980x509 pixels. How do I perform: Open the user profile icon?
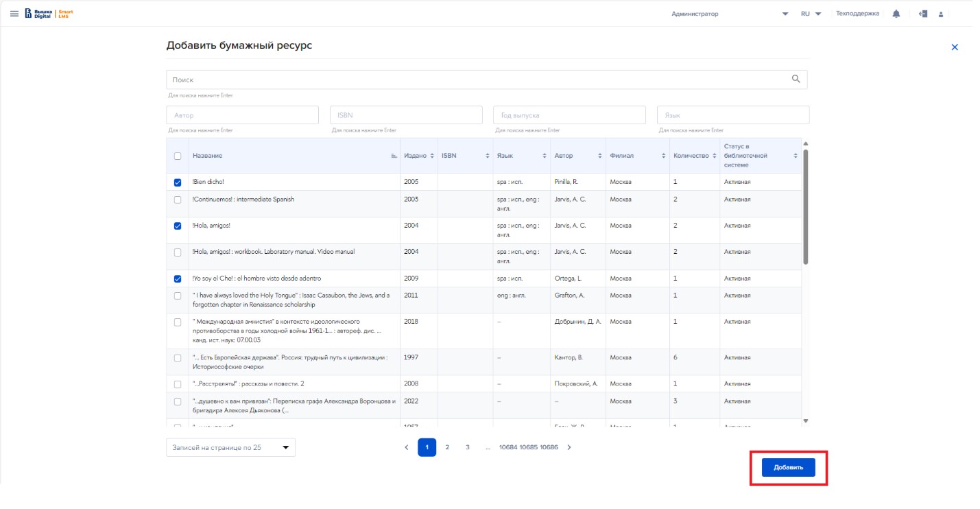pyautogui.click(x=941, y=14)
